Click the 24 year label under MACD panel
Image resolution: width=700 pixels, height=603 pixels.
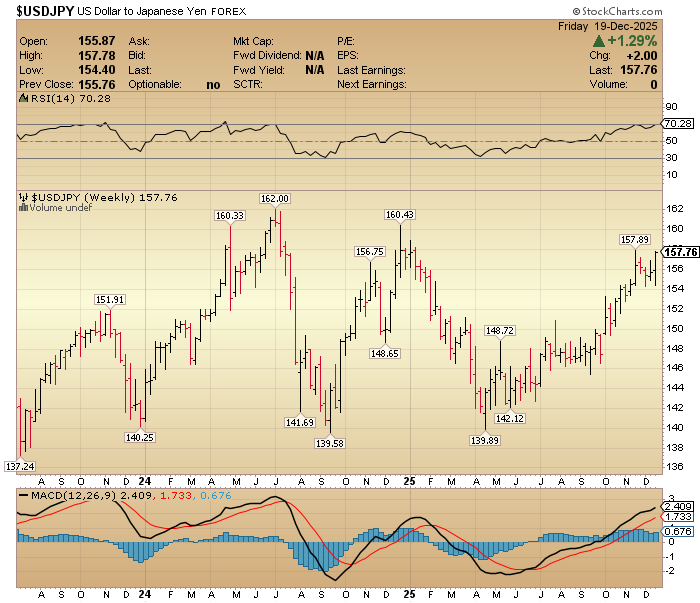tap(145, 595)
